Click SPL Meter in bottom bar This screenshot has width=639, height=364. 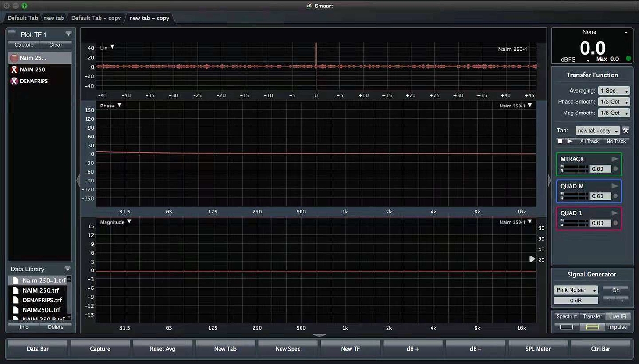click(538, 349)
